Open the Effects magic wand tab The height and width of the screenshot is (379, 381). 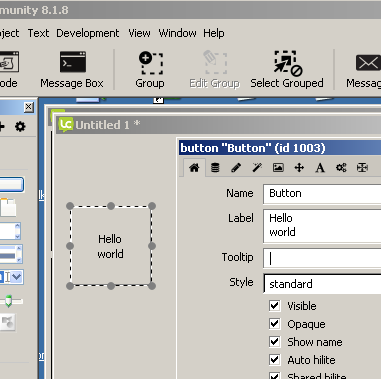click(257, 168)
